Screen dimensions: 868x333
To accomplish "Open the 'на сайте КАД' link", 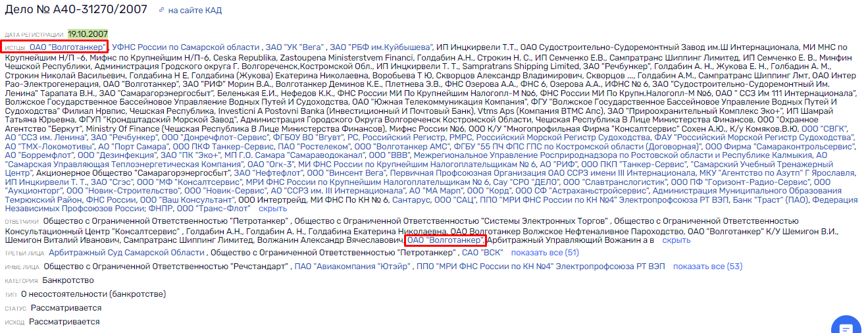I will pyautogui.click(x=195, y=11).
